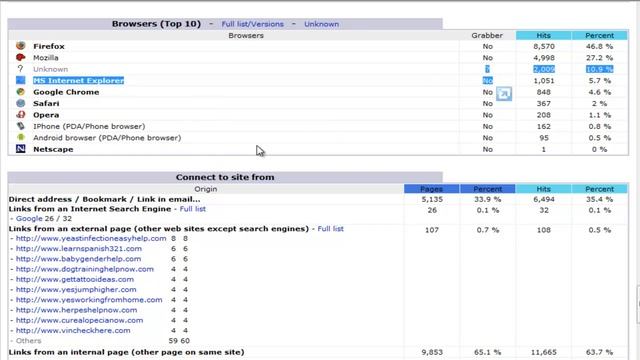Click the Google Chrome icon
The height and width of the screenshot is (360, 640).
point(20,91)
